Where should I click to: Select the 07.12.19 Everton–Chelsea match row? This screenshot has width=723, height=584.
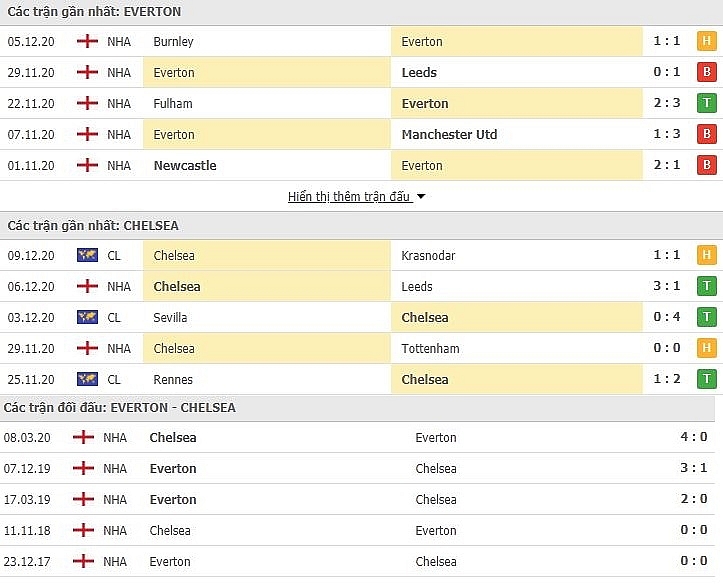357,468
